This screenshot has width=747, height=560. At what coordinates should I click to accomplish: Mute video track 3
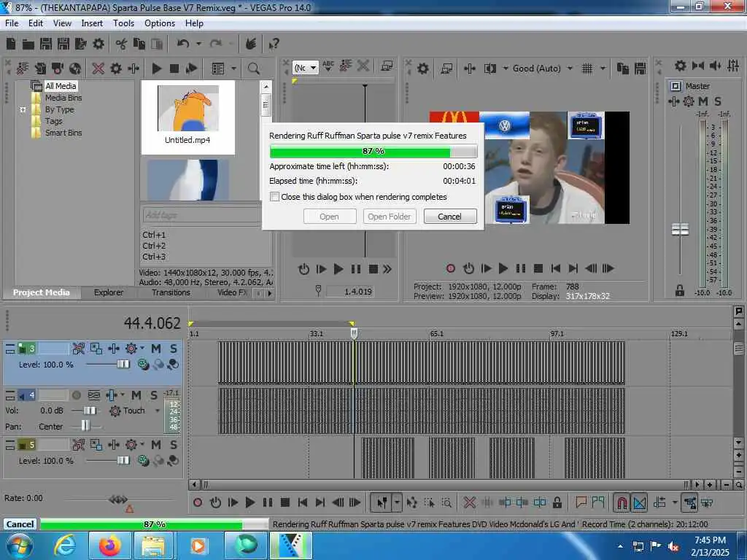pos(156,349)
